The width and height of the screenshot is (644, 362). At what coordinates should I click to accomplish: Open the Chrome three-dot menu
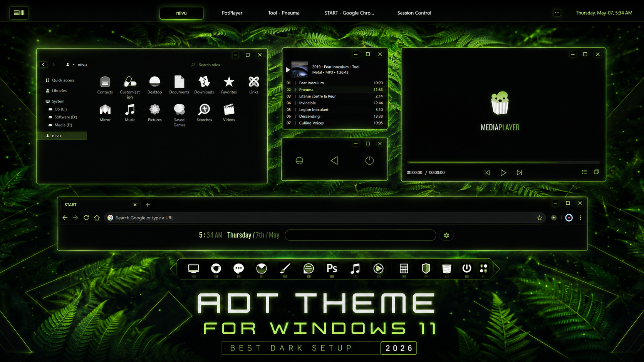click(580, 218)
